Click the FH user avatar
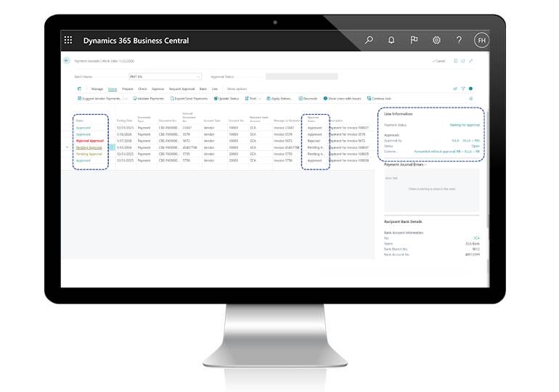The height and width of the screenshot is (392, 559). [481, 41]
